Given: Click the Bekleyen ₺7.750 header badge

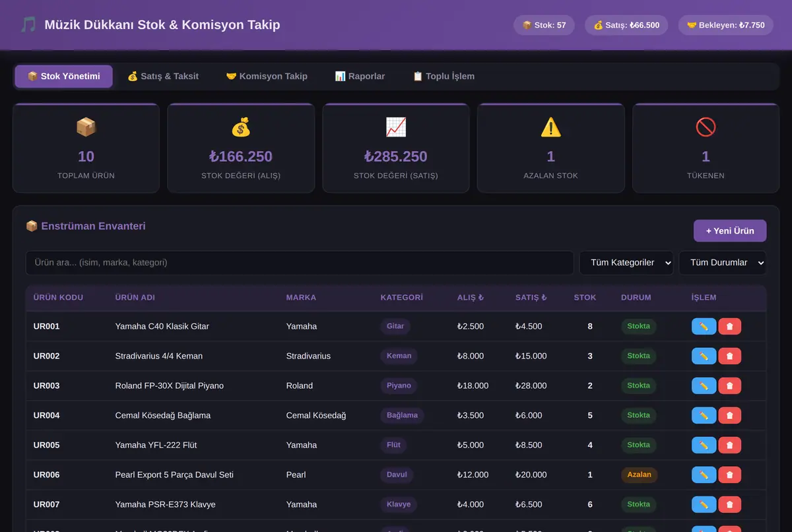Looking at the screenshot, I should tap(726, 25).
